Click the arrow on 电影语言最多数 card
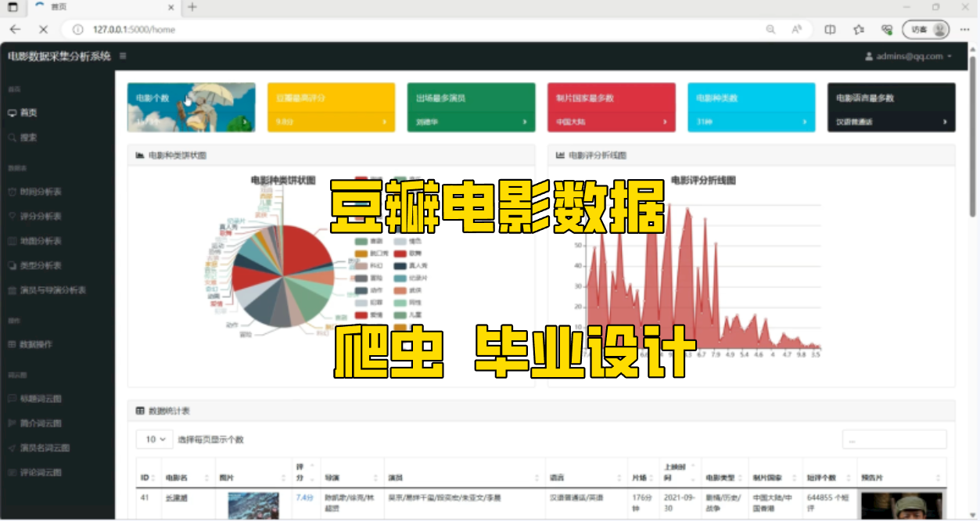The image size is (980, 521). [x=945, y=122]
